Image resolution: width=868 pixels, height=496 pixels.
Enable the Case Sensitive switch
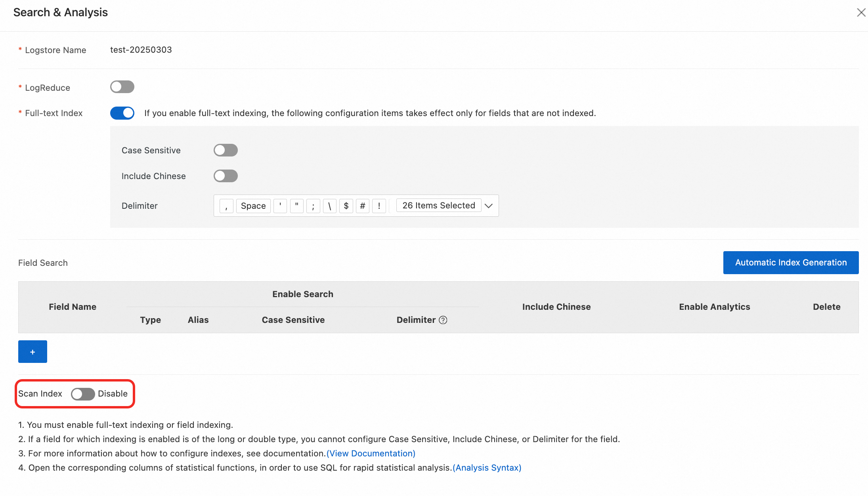point(226,151)
